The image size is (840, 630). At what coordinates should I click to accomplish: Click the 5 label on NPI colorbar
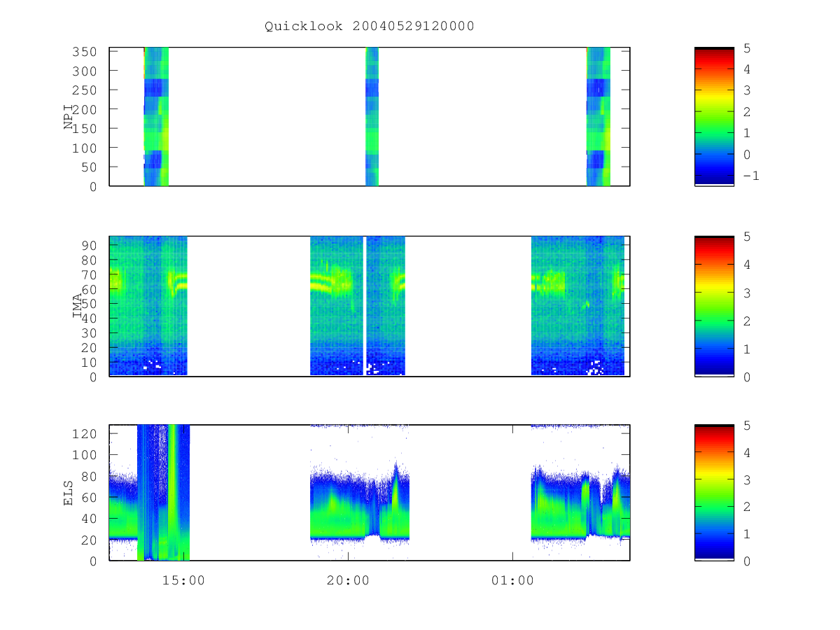tap(746, 48)
